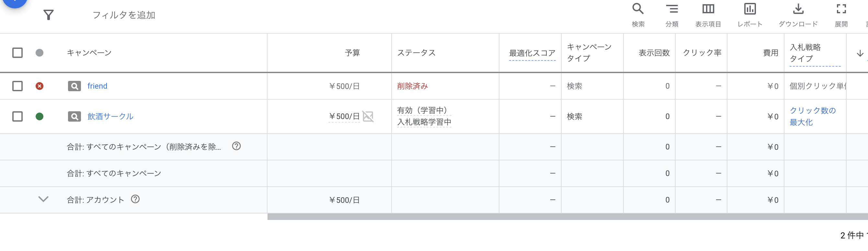
Task: Toggle the select-all checkbox in header
Action: (x=17, y=53)
